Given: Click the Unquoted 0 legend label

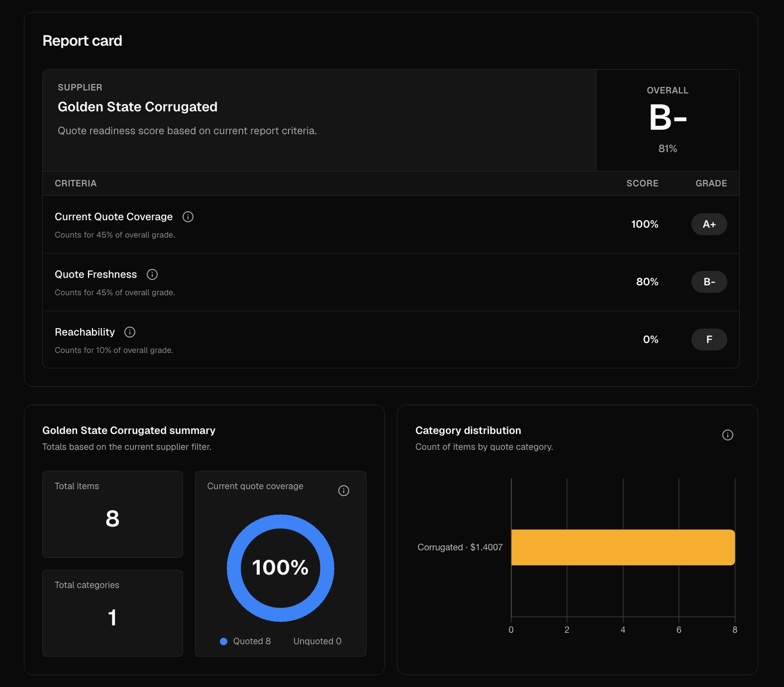Looking at the screenshot, I should [317, 641].
